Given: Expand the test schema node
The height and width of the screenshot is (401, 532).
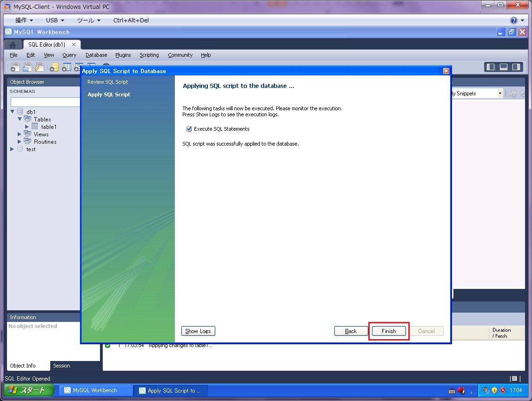Looking at the screenshot, I should coord(12,149).
